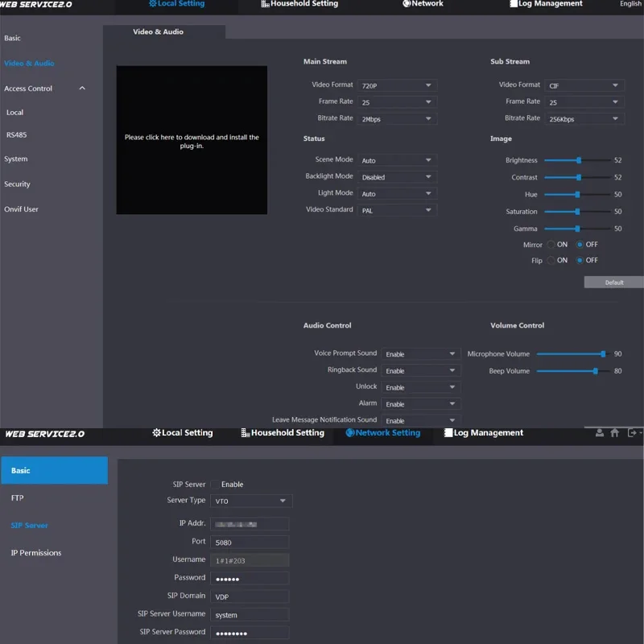The image size is (644, 644).
Task: Adjust the Brightness slider
Action: 577,160
